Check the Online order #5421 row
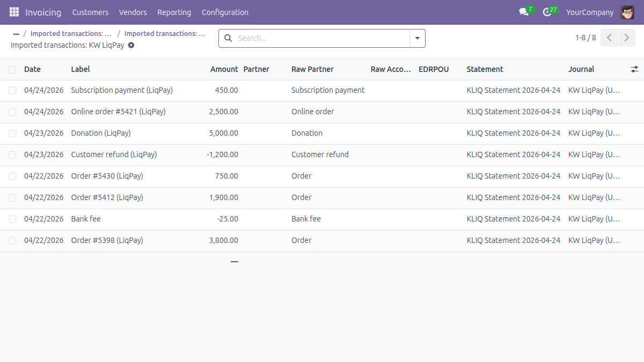644x362 pixels. pos(12,112)
